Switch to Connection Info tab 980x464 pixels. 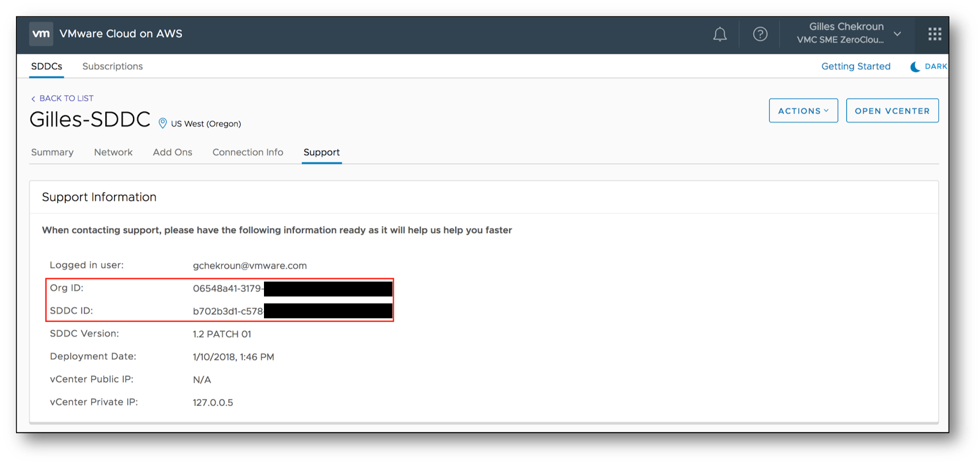[x=248, y=152]
